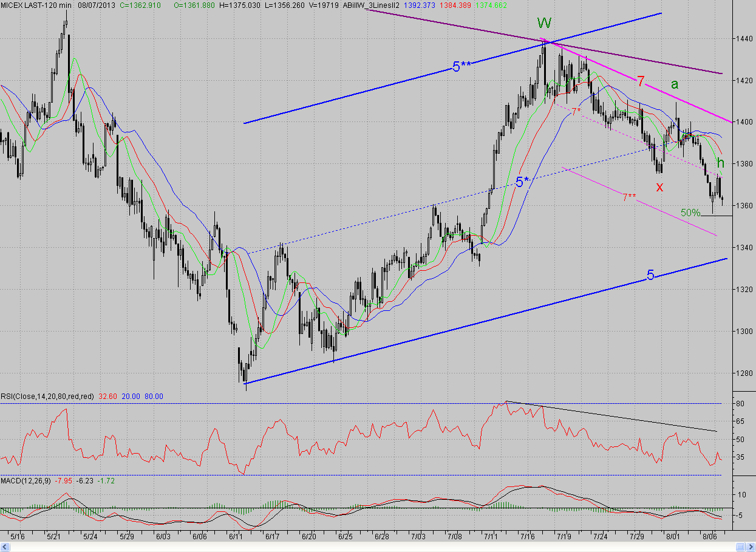The image size is (756, 552).
Task: Click the 7/16 date axis marker
Action: 528,537
